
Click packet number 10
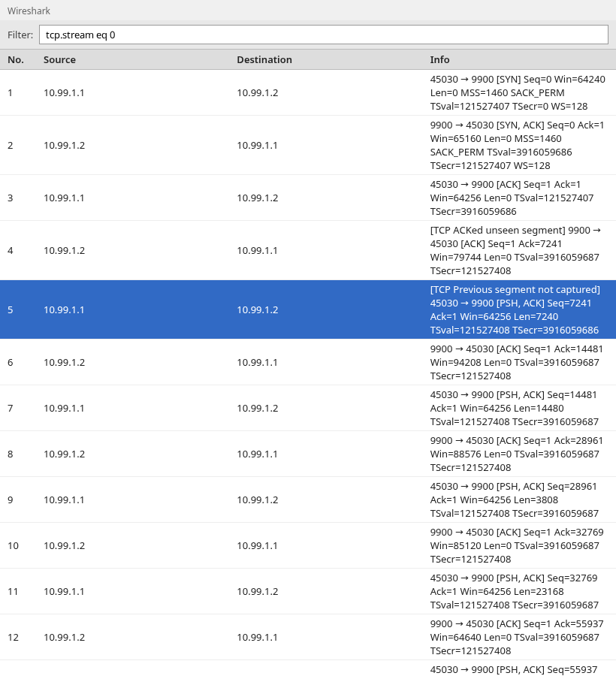point(13,545)
